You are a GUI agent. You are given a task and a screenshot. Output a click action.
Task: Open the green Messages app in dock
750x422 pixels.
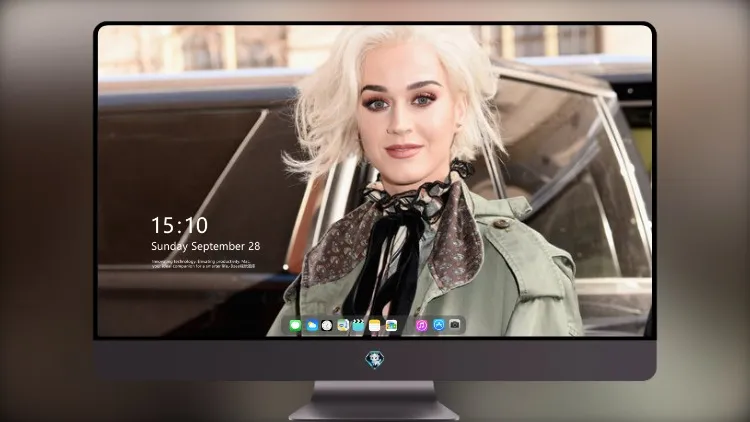point(295,325)
